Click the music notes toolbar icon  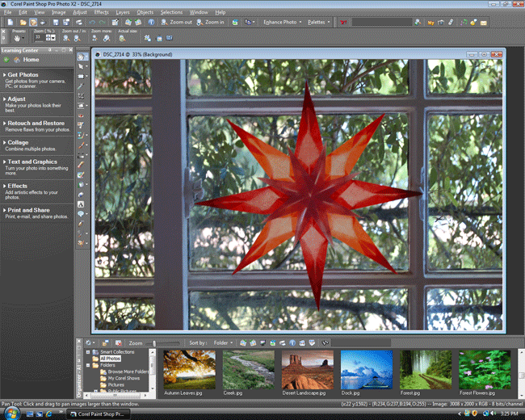pos(464,23)
